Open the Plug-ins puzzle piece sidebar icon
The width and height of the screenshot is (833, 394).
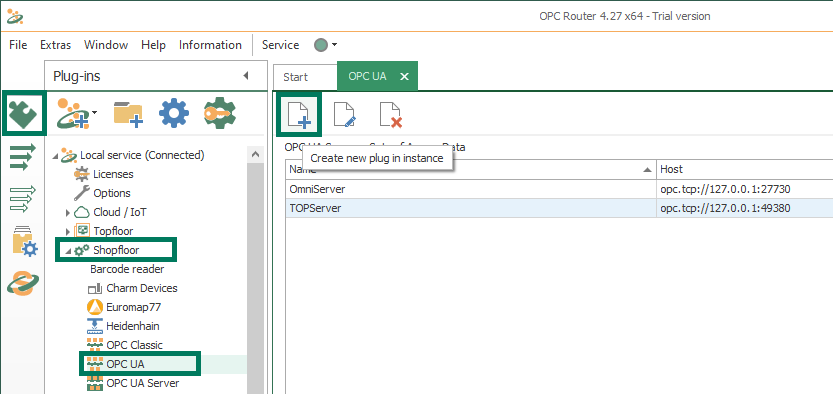point(23,114)
